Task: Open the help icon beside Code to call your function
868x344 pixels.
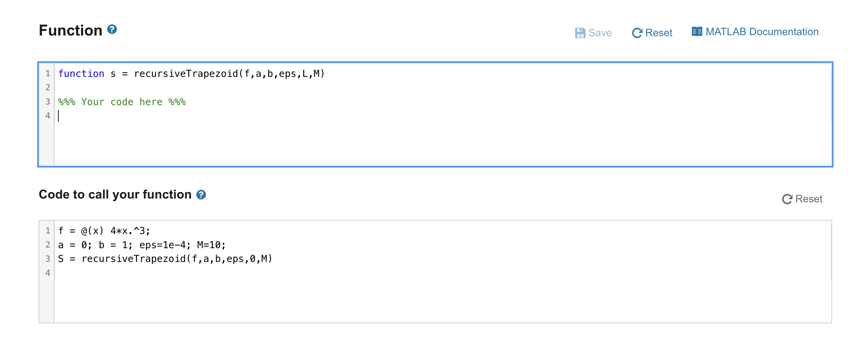Action: pos(201,195)
